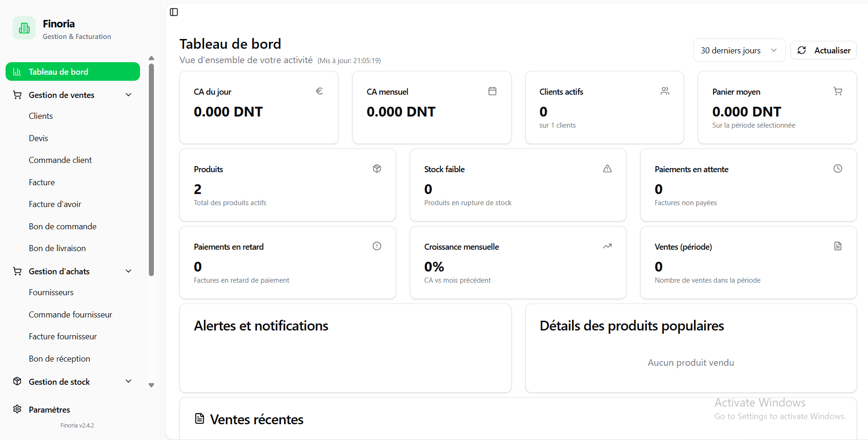This screenshot has height=440, width=868.
Task: Click 'Produits en rupture de stock' text
Action: tap(468, 203)
